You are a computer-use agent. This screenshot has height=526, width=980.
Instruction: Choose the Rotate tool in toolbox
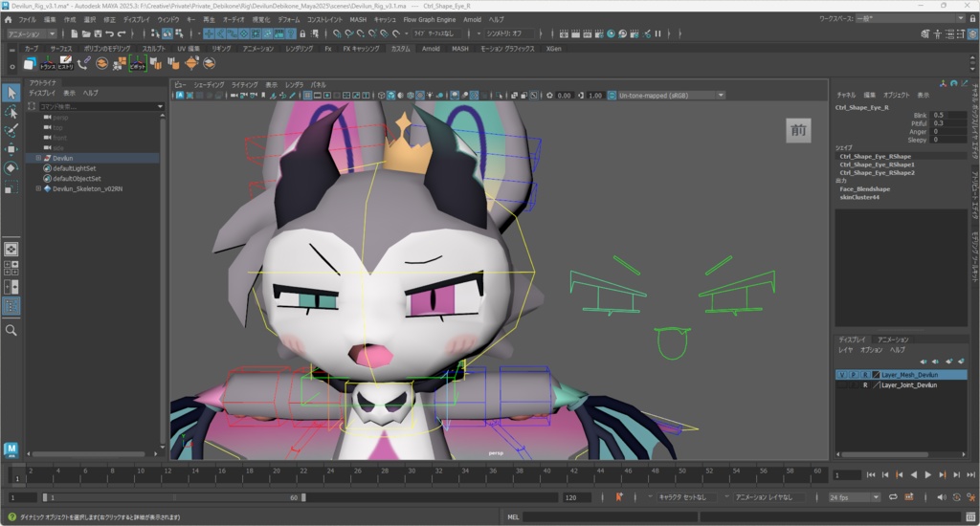click(x=11, y=168)
